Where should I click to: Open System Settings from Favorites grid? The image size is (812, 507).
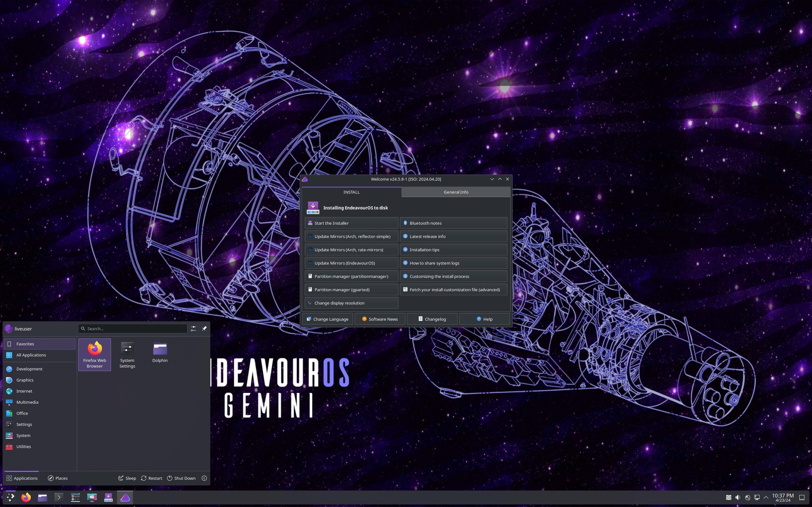127,355
